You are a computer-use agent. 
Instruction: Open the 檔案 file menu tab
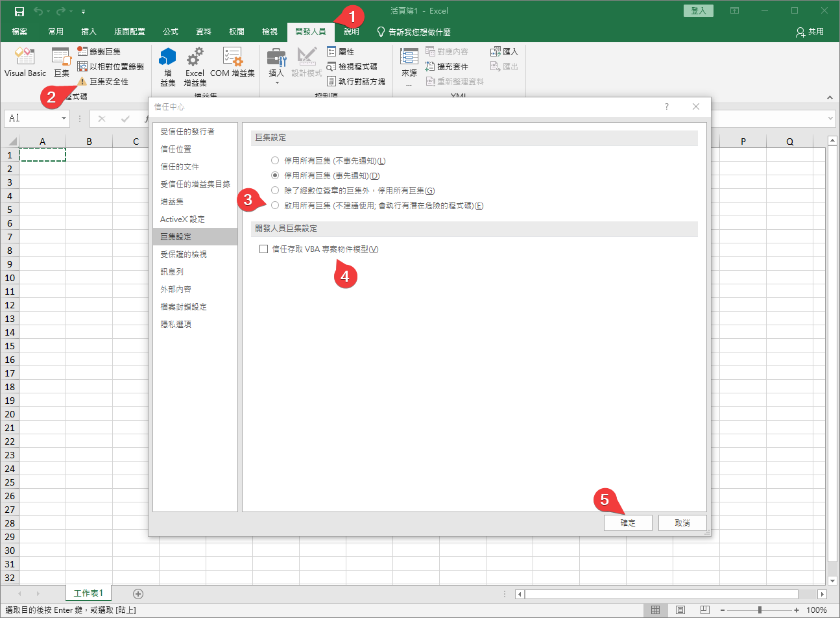point(19,31)
